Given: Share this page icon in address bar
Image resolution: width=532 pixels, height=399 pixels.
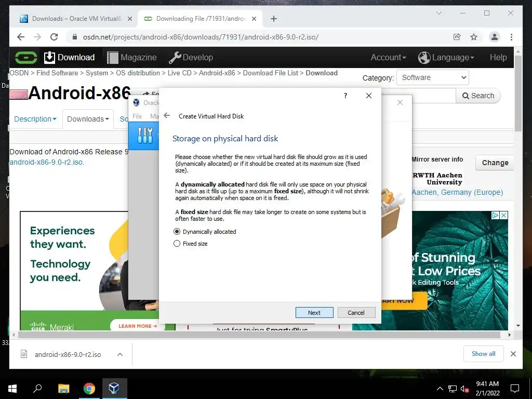Looking at the screenshot, I should point(457,37).
